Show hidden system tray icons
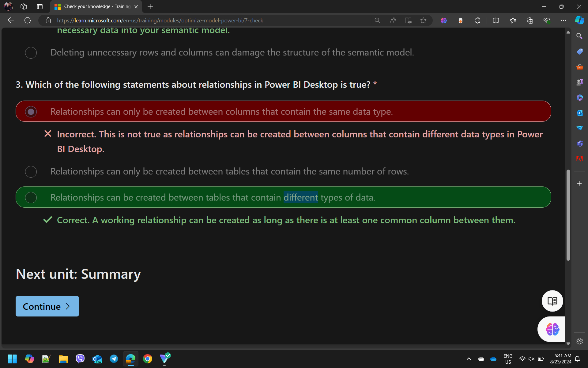588x368 pixels. tap(469, 359)
